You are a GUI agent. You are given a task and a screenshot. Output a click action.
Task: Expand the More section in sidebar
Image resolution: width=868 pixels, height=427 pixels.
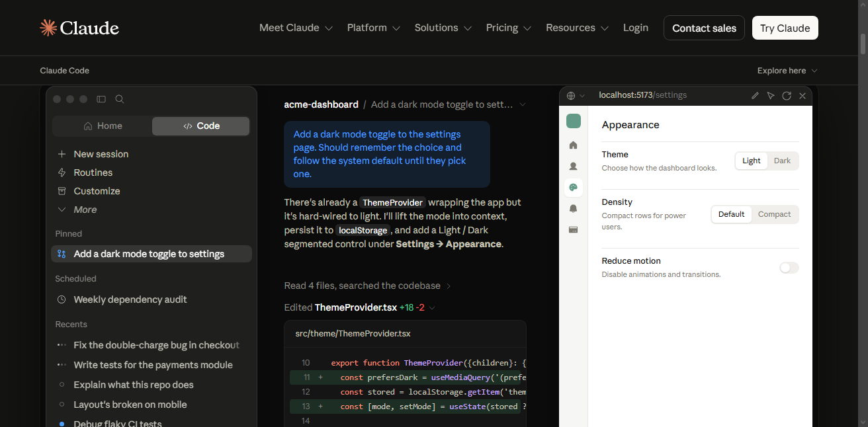[77, 210]
